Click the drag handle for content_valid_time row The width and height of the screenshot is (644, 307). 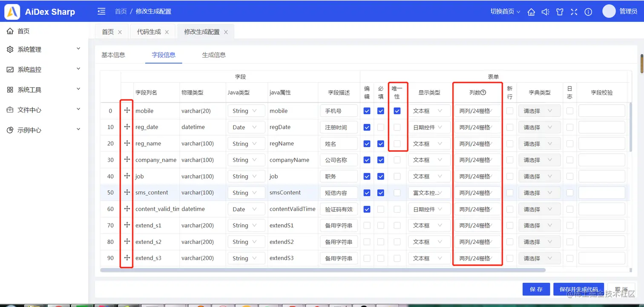point(127,209)
